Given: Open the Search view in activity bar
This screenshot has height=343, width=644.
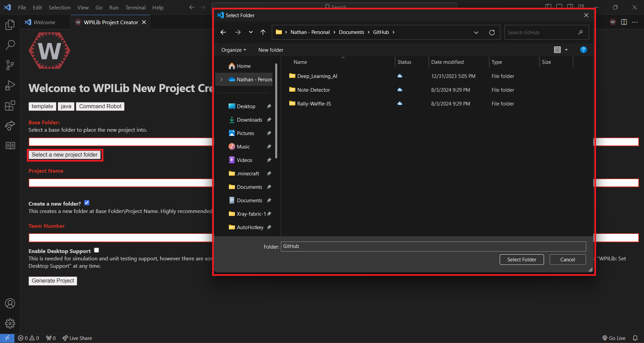Looking at the screenshot, I should (x=10, y=45).
